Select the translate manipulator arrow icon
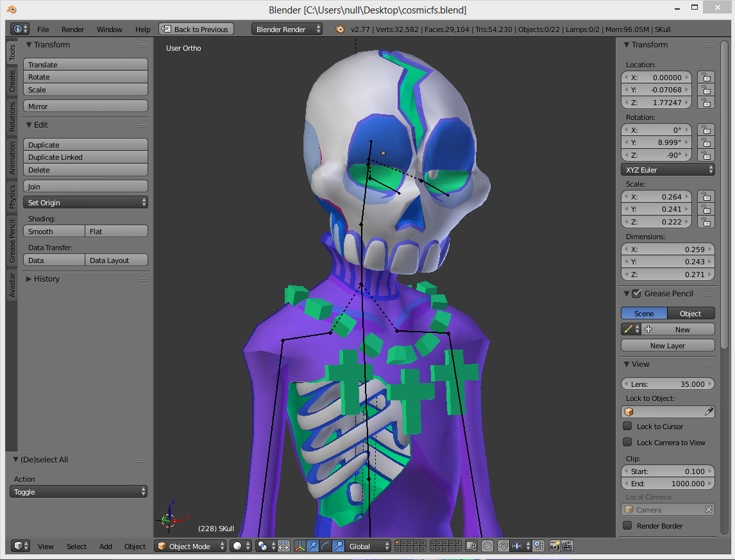Image resolution: width=735 pixels, height=560 pixels. pos(312,546)
